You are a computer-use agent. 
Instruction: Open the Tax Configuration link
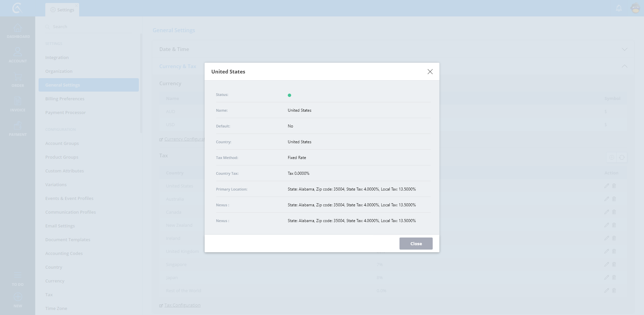(x=182, y=305)
